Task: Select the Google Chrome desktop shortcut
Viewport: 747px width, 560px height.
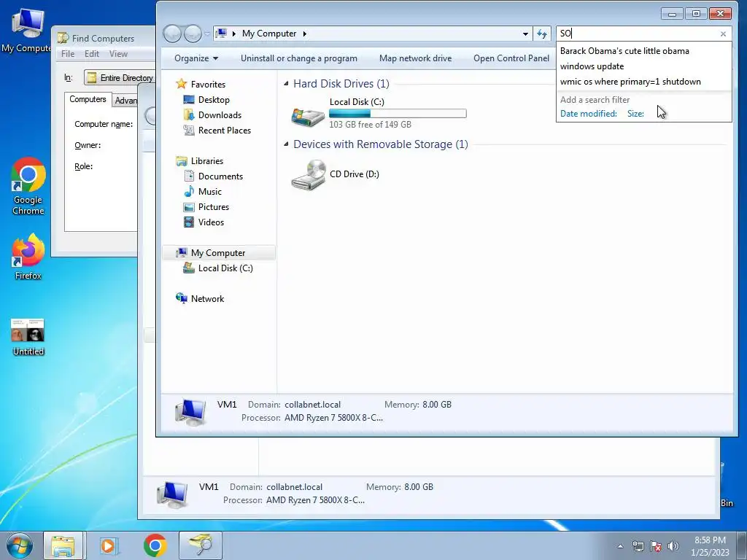Action: click(x=28, y=186)
